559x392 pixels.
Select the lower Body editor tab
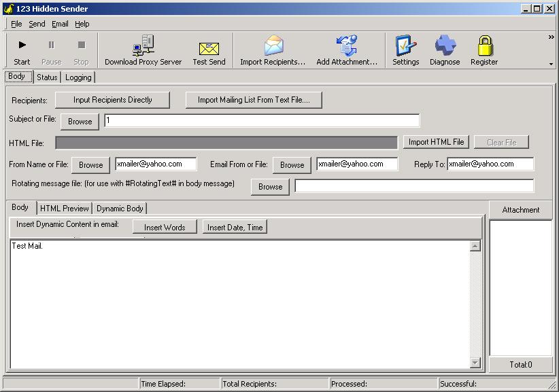pyautogui.click(x=20, y=207)
